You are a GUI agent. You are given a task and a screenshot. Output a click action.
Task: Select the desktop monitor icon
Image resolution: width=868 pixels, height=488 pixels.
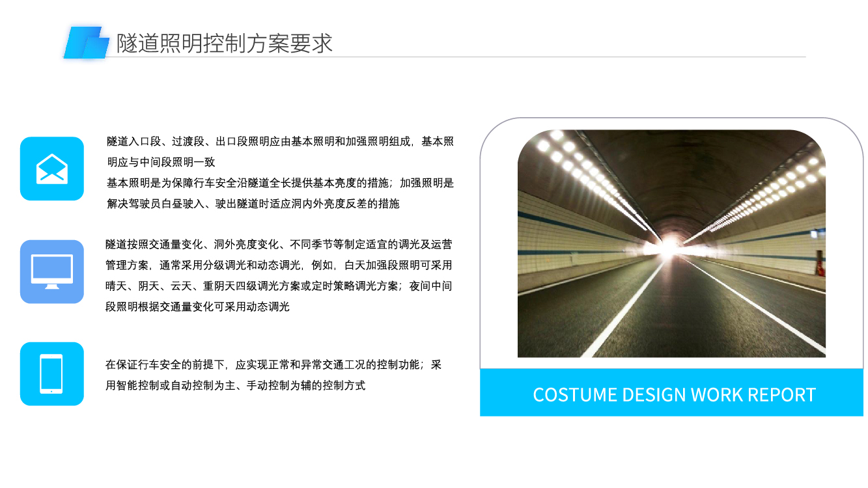coord(52,271)
